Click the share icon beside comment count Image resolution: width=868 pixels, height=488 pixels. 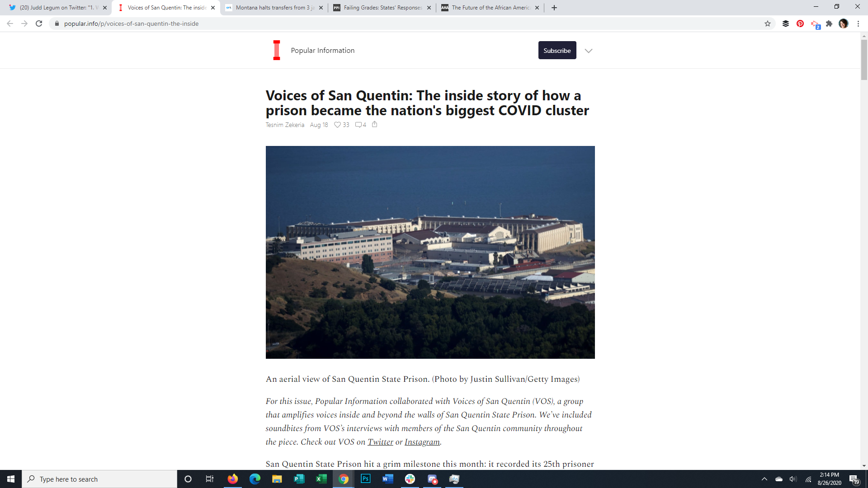pyautogui.click(x=374, y=124)
